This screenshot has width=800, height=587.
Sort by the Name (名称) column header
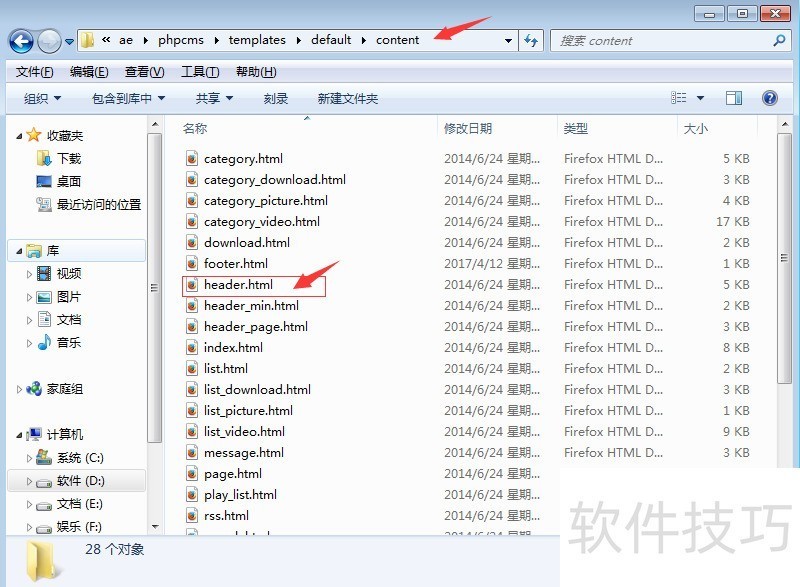(x=196, y=128)
